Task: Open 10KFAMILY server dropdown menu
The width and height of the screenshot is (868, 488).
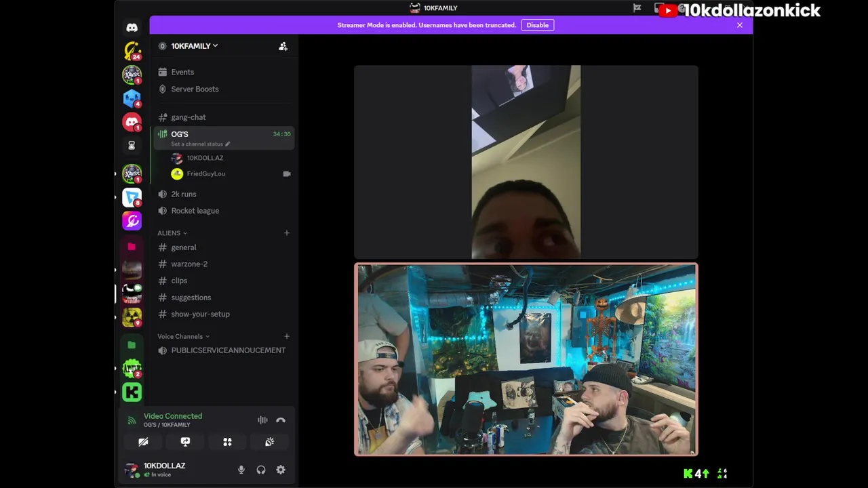Action: (x=194, y=46)
